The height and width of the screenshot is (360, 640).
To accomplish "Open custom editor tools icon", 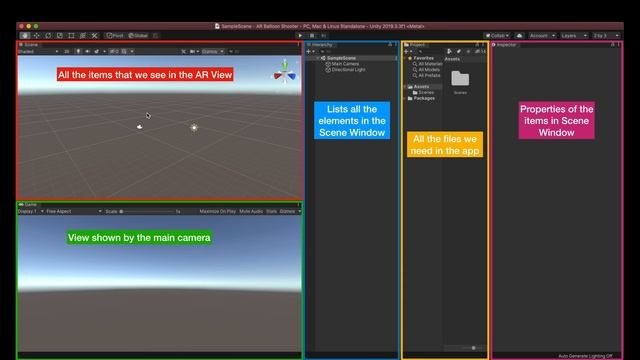I will (94, 36).
